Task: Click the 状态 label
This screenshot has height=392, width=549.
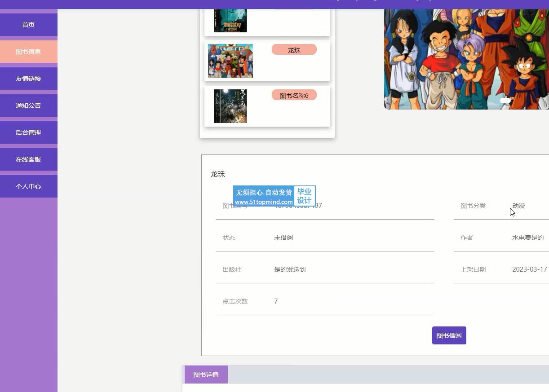Action: [x=229, y=238]
